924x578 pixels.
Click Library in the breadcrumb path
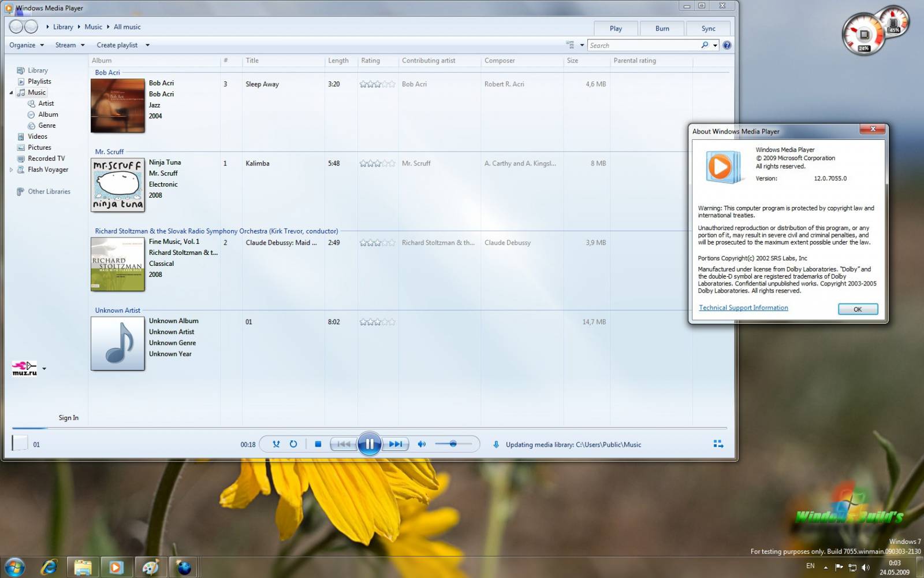pos(63,27)
